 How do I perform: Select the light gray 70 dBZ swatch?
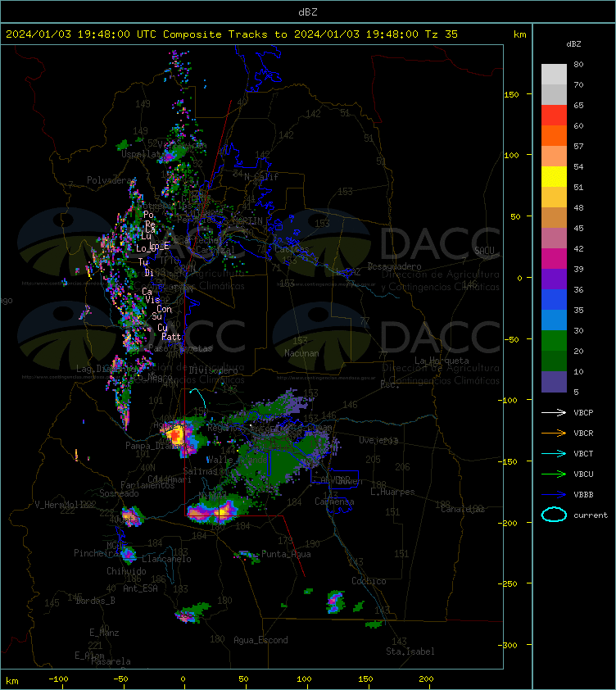[x=554, y=75]
